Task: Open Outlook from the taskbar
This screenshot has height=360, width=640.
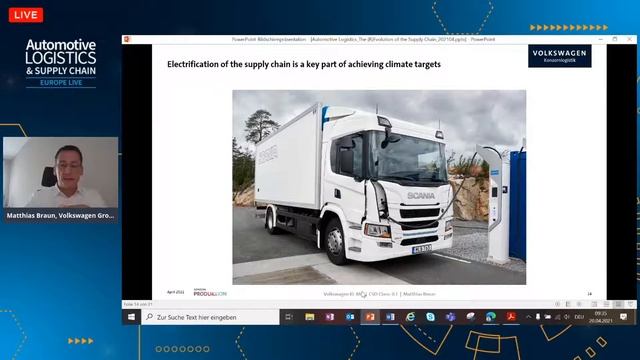Action: (350, 317)
